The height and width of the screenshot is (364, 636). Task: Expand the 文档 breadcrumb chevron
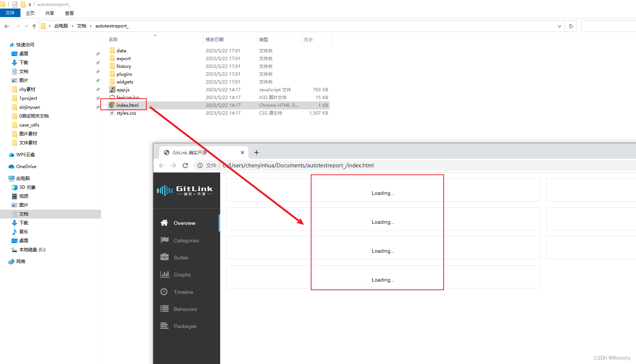pyautogui.click(x=91, y=26)
